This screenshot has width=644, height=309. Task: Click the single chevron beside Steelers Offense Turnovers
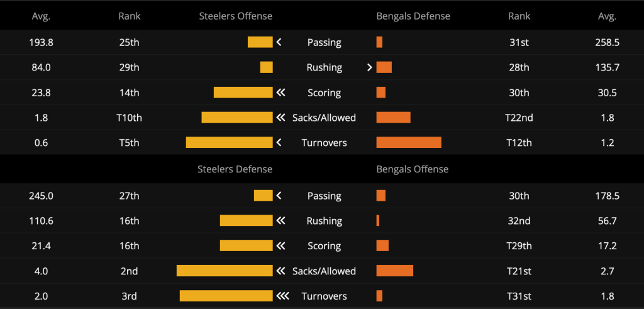pyautogui.click(x=279, y=143)
